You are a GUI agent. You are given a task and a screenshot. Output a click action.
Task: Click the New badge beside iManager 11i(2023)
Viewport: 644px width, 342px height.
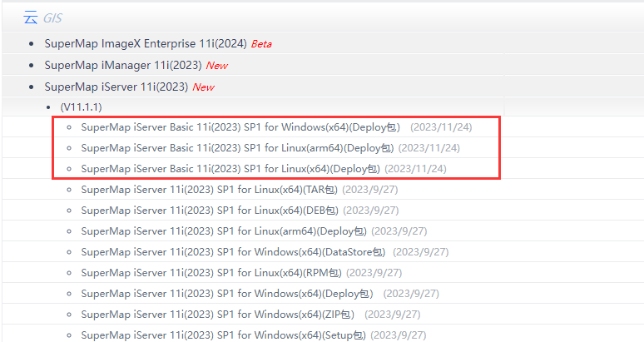pos(216,66)
